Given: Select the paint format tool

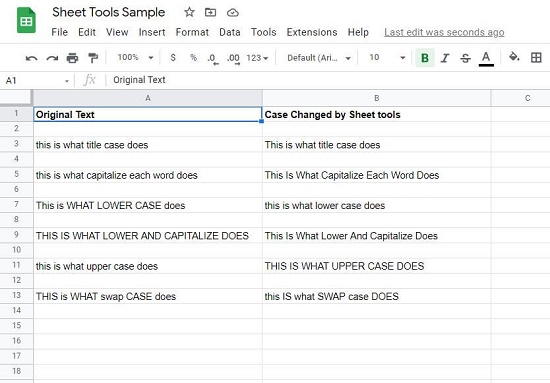Looking at the screenshot, I should (93, 58).
